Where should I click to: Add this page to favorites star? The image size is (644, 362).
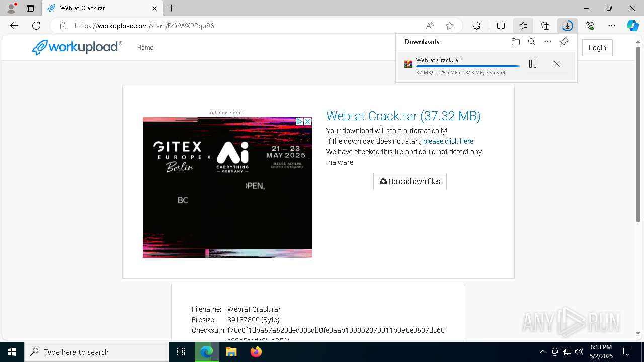(x=450, y=26)
